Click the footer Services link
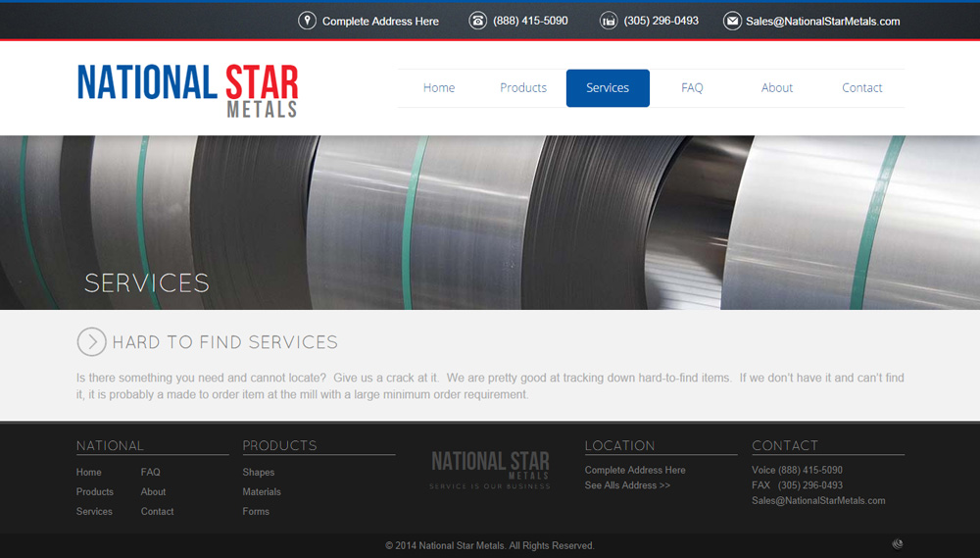Viewport: 980px width, 558px height. point(94,511)
